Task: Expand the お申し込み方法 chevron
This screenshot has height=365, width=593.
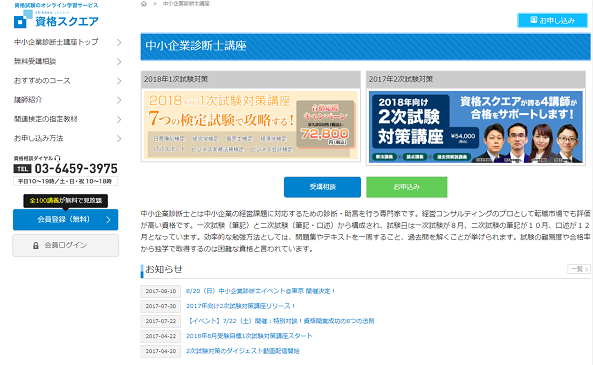Action: coord(119,139)
